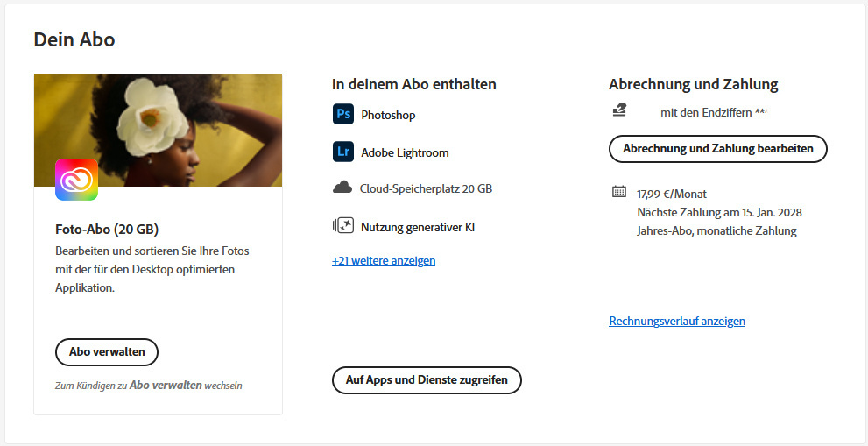Click the Zum Kündigen cancellation hint
This screenshot has height=446, width=868.
pyautogui.click(x=148, y=385)
